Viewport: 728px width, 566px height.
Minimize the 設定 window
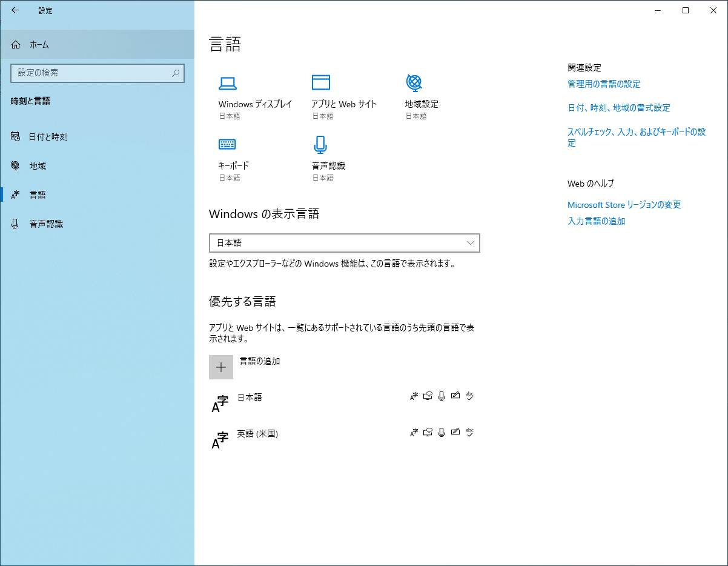point(658,10)
